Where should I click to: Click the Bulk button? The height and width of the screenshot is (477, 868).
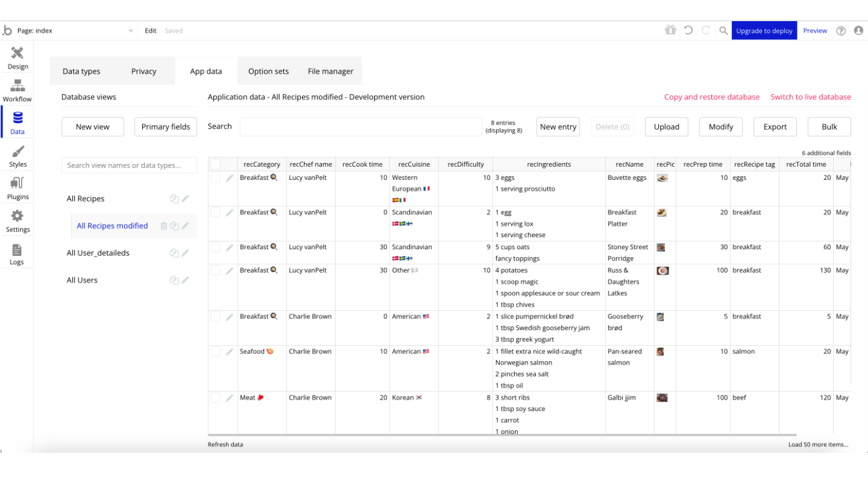(829, 127)
